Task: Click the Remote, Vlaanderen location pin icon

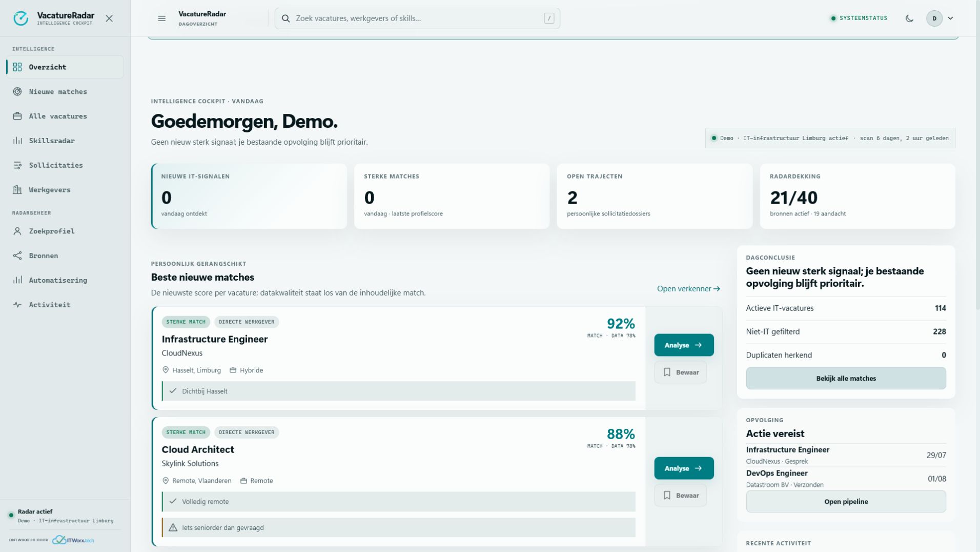Action: tap(166, 481)
